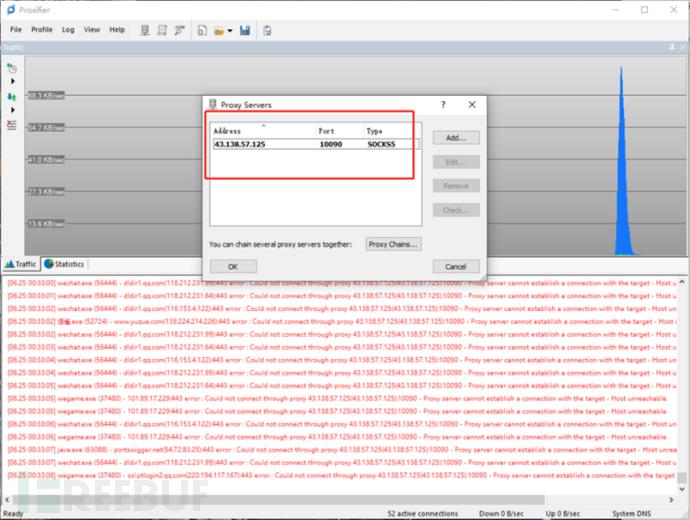Click the chain proxy servers hint text
Image resolution: width=690 pixels, height=520 pixels.
tap(280, 244)
